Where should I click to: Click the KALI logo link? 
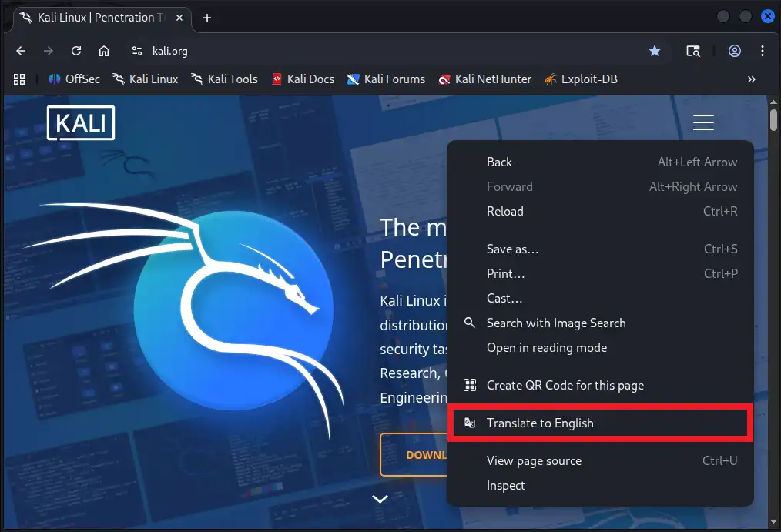click(81, 123)
